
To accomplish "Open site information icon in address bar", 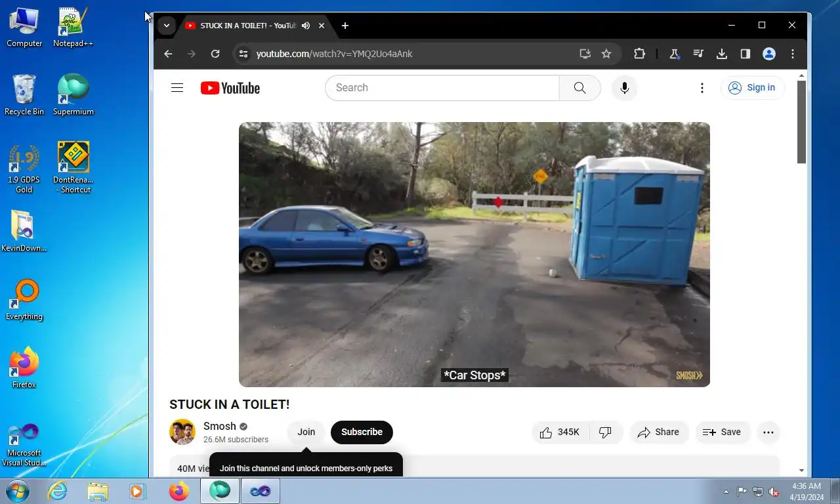I will [243, 54].
